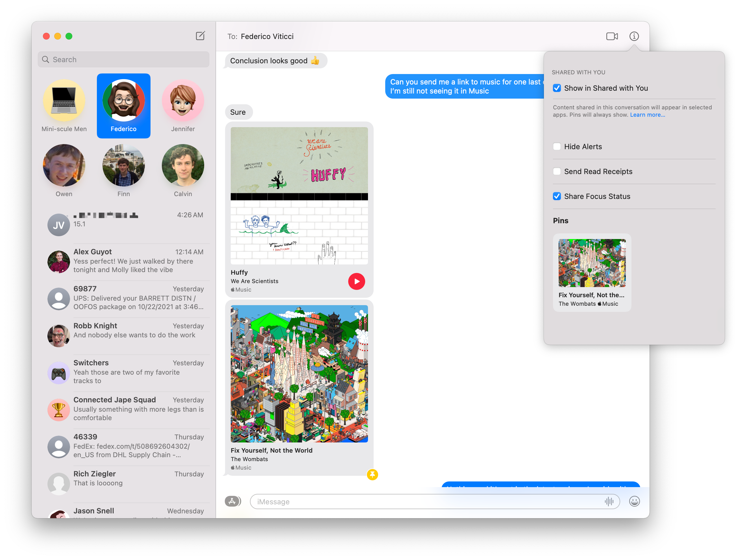Open the Alex Guyot conversation
Image resolution: width=745 pixels, height=560 pixels.
coord(128,261)
